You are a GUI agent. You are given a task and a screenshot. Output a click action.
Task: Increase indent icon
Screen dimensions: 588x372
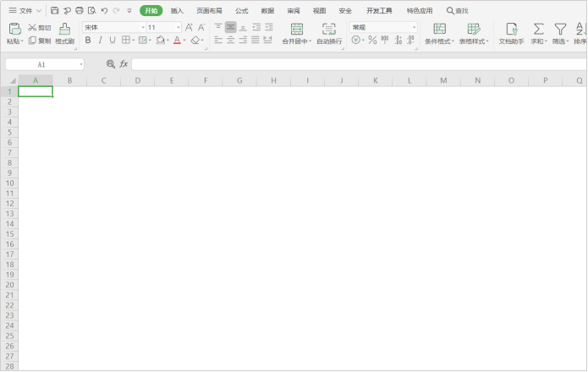269,27
